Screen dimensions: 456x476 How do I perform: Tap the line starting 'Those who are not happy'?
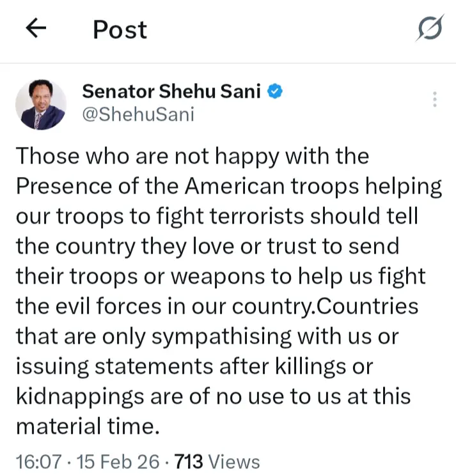(x=191, y=156)
